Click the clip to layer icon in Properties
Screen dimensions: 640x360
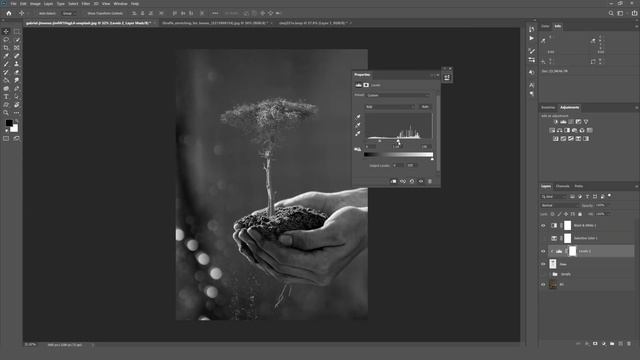393,181
